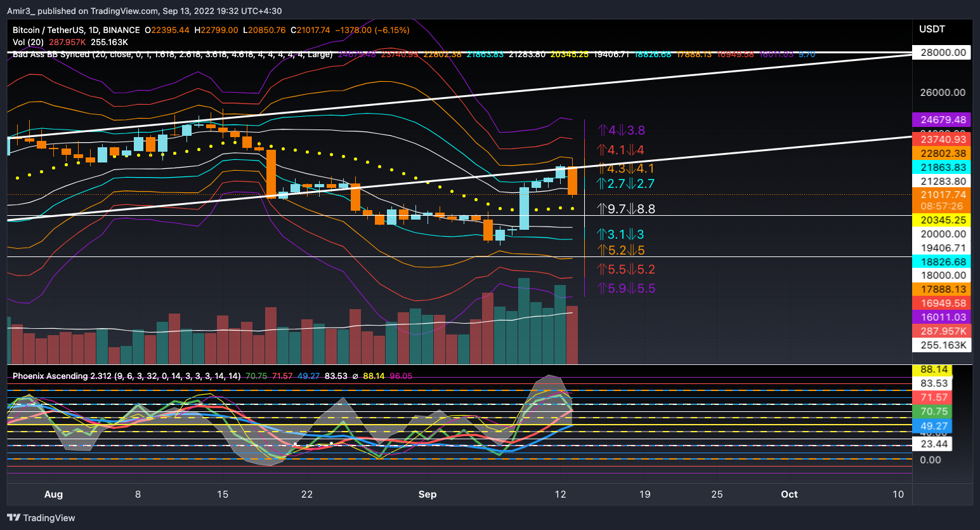
Task: Select the white ⇑9.7⇓8.8 annotation
Action: [627, 209]
